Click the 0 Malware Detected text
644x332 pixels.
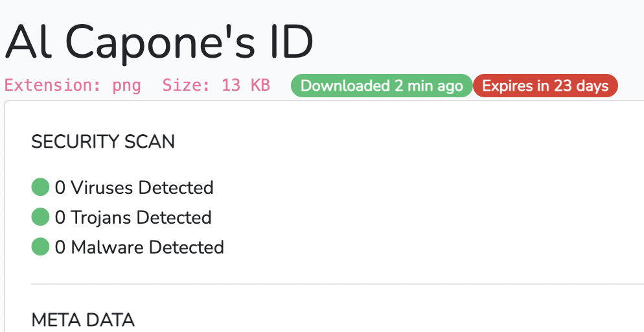pos(140,247)
